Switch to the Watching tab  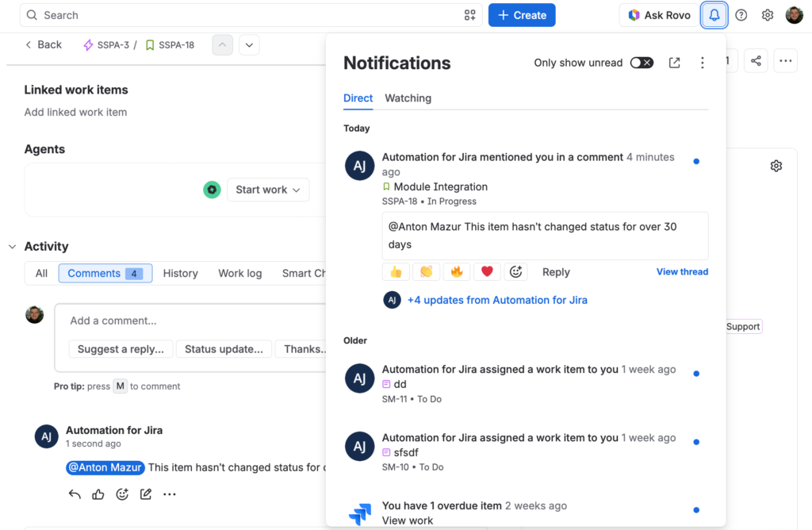(408, 98)
